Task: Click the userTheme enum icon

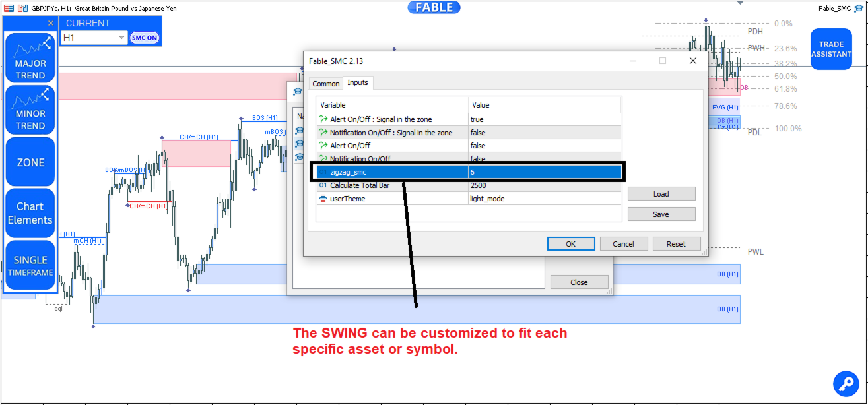Action: 323,199
